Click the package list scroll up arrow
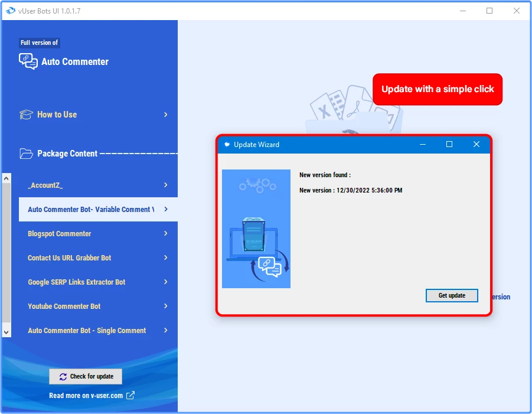 [x=6, y=178]
